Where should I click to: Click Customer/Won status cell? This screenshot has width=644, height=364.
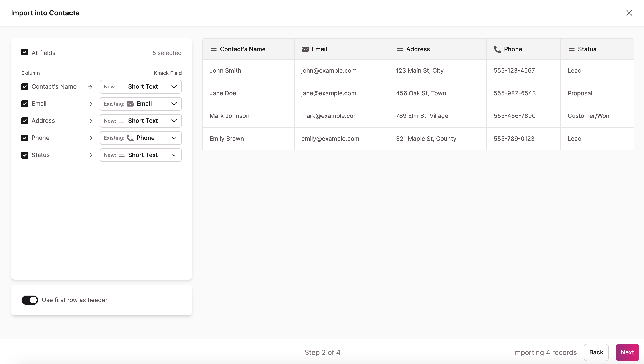click(x=597, y=116)
